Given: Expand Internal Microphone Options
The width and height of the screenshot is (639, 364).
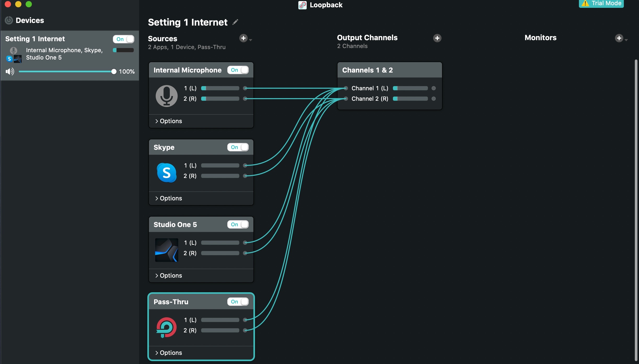Looking at the screenshot, I should pos(169,121).
